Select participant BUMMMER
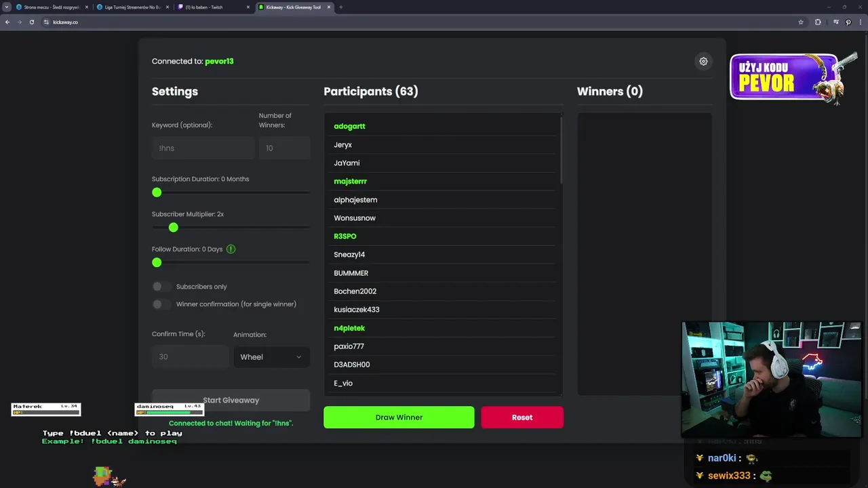This screenshot has height=488, width=868. point(351,273)
